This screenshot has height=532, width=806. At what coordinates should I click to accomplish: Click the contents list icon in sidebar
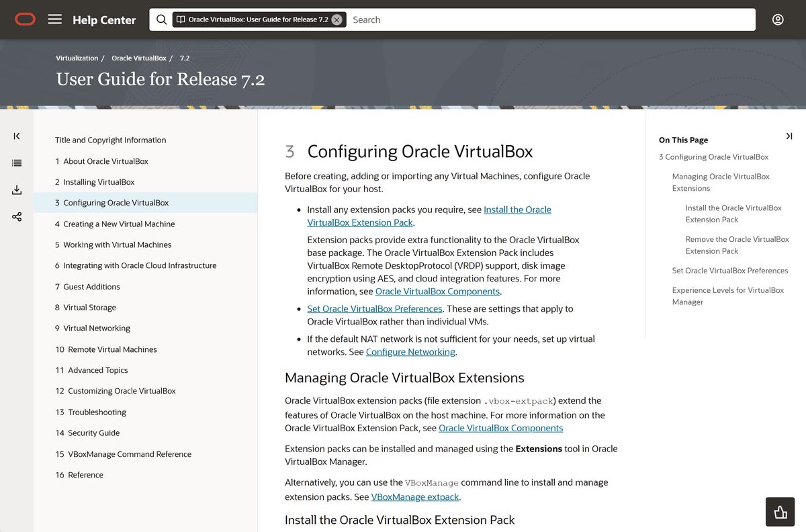(17, 163)
